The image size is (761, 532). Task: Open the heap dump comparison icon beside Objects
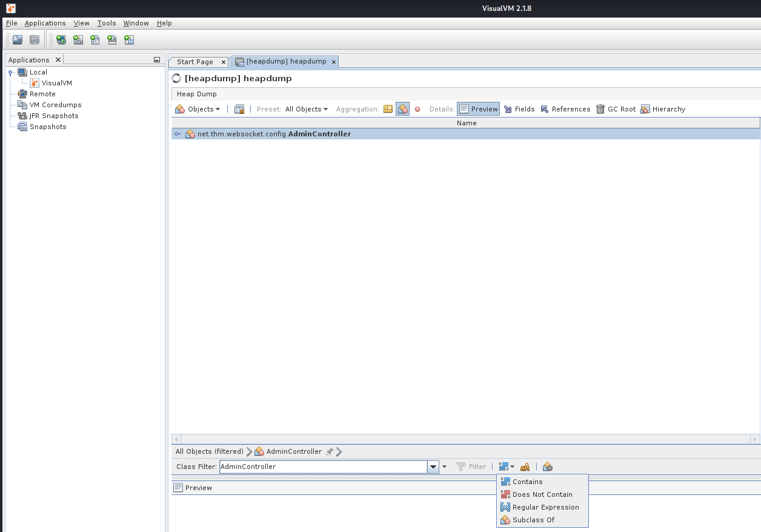tap(239, 109)
